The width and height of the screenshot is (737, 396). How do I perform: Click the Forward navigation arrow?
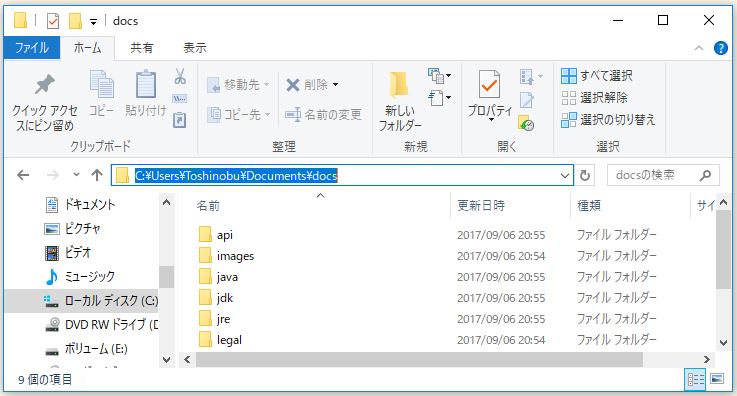[x=53, y=175]
